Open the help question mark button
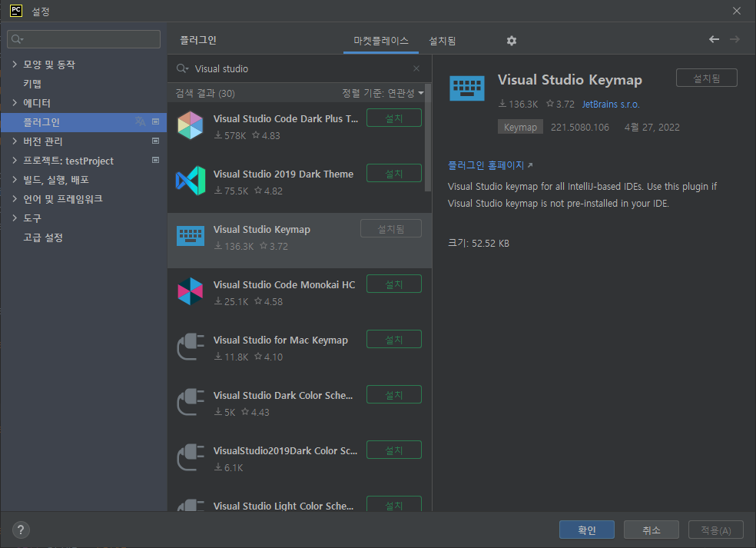The image size is (756, 548). coord(21,530)
